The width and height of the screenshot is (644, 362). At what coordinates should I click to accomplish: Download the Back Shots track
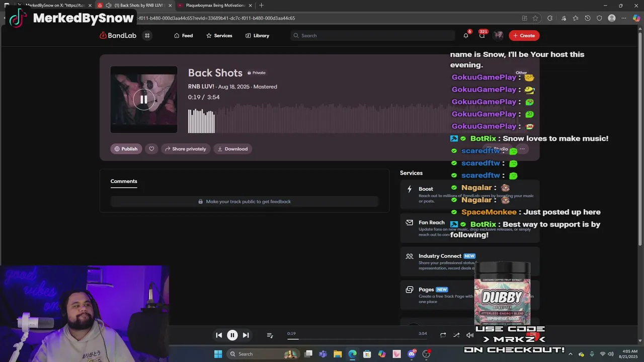pyautogui.click(x=232, y=149)
